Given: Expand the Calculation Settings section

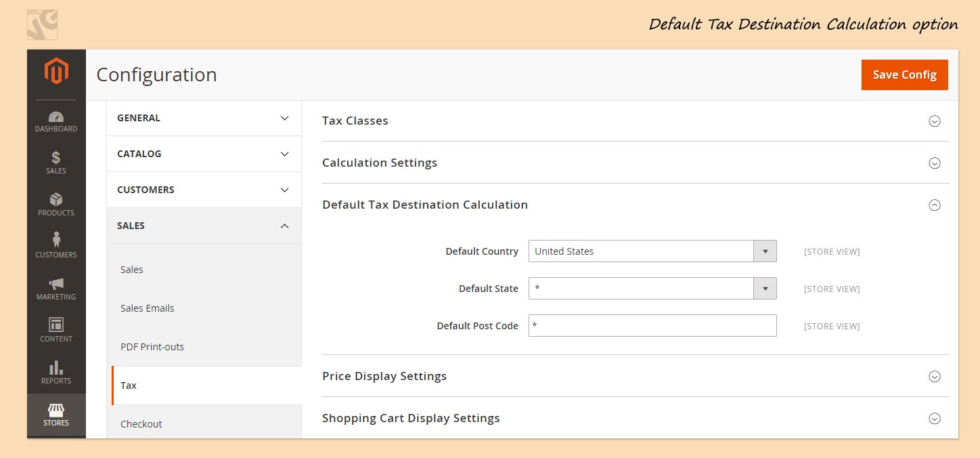Looking at the screenshot, I should coord(934,163).
